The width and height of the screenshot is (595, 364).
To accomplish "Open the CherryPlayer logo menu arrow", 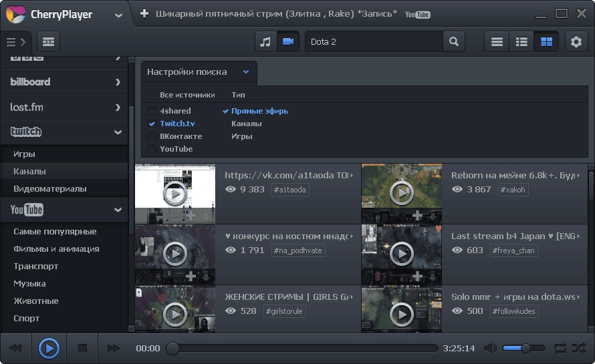I will tap(118, 15).
